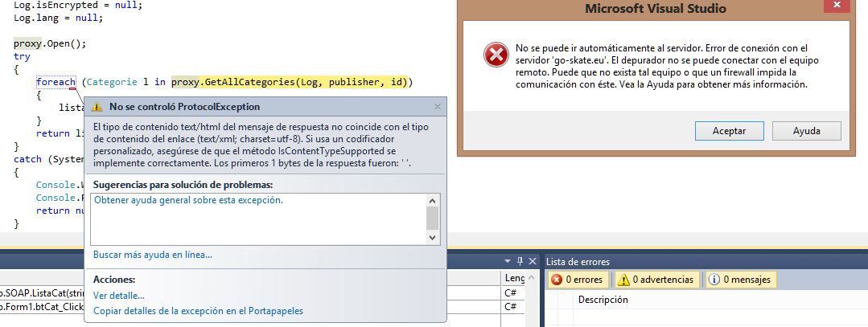The width and height of the screenshot is (868, 327).
Task: Click the try keyword in code
Action: tap(23, 56)
